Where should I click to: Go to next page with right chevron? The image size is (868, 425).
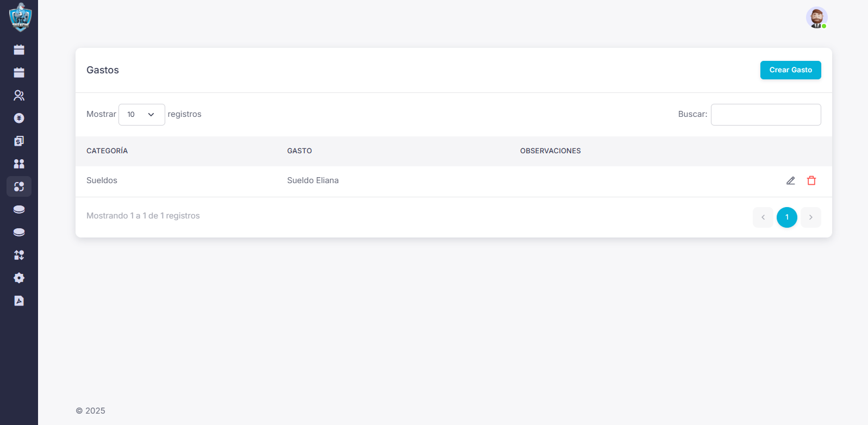(810, 217)
